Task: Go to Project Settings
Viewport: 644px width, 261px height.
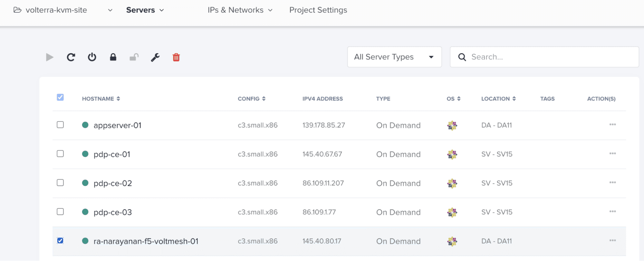Action: coord(318,10)
